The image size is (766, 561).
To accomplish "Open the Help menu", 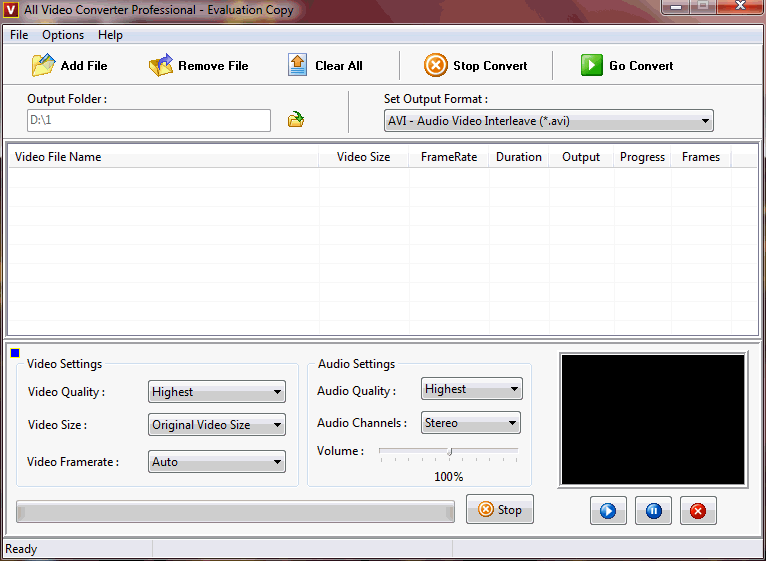I will [x=110, y=35].
